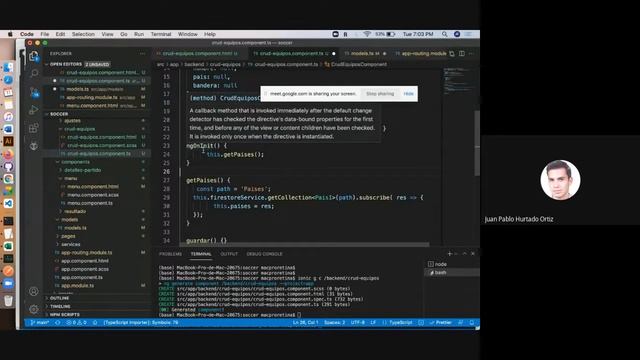Collapse the SOCCER folder section
Screen dimensions: 640x360
[59, 114]
